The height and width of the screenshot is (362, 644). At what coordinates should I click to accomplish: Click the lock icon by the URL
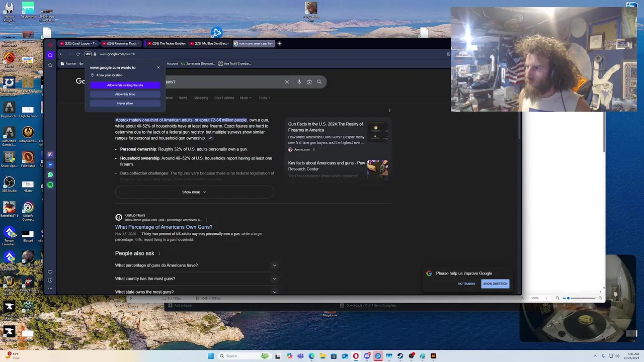click(x=95, y=54)
